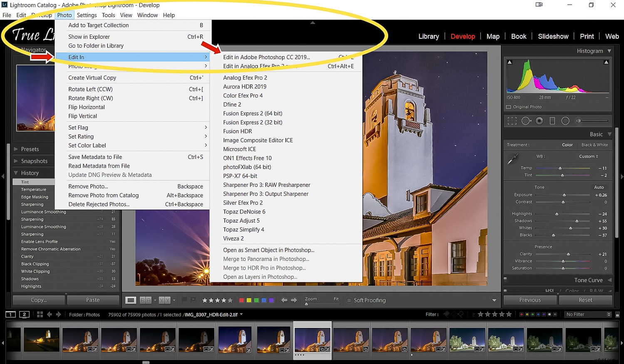This screenshot has height=364, width=624.
Task: Toggle the pick flag in the toolbar
Action: point(183,300)
